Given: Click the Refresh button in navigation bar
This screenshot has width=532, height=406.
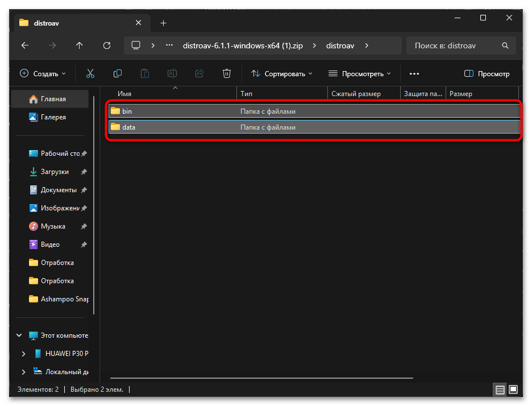Looking at the screenshot, I should (x=106, y=45).
